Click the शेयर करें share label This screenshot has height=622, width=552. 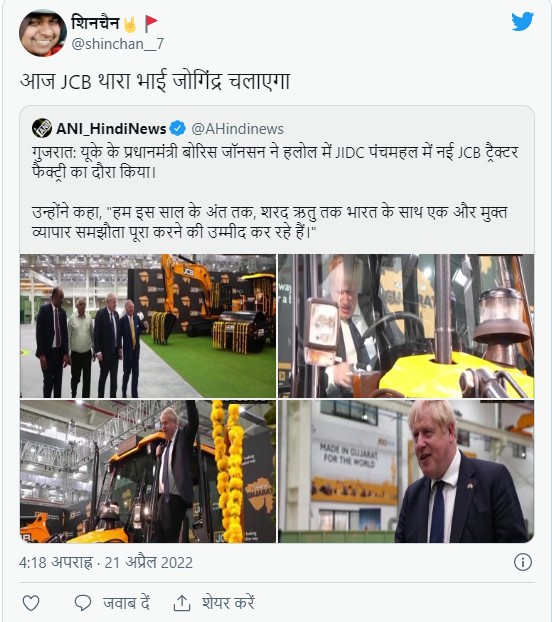pos(228,603)
